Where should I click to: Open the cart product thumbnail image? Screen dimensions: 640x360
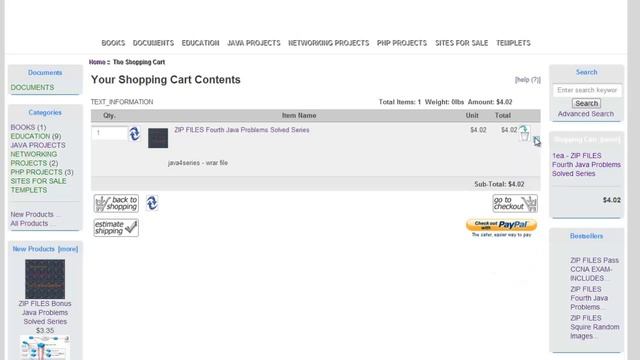[x=158, y=138]
